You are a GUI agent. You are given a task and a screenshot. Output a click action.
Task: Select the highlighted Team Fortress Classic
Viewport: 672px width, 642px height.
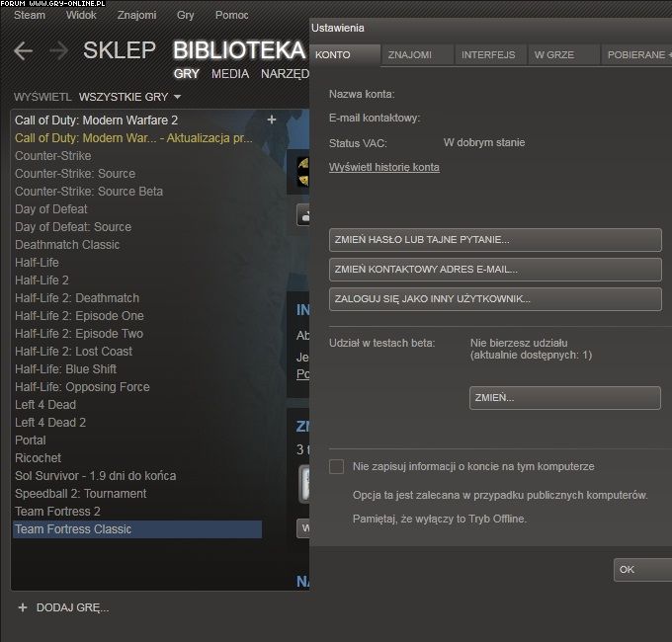click(137, 529)
